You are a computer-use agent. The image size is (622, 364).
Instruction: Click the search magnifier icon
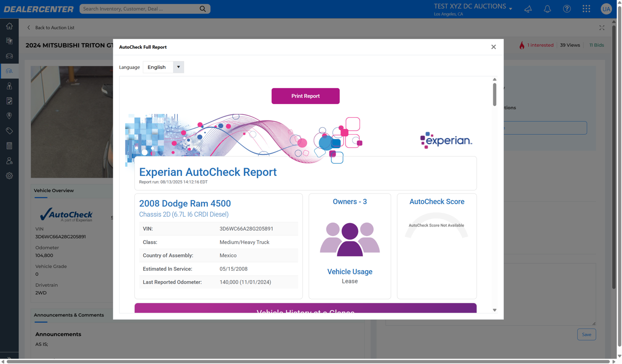[203, 9]
